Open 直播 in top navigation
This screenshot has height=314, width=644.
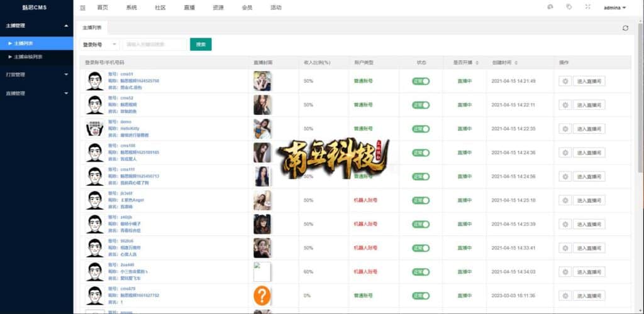[x=189, y=8]
